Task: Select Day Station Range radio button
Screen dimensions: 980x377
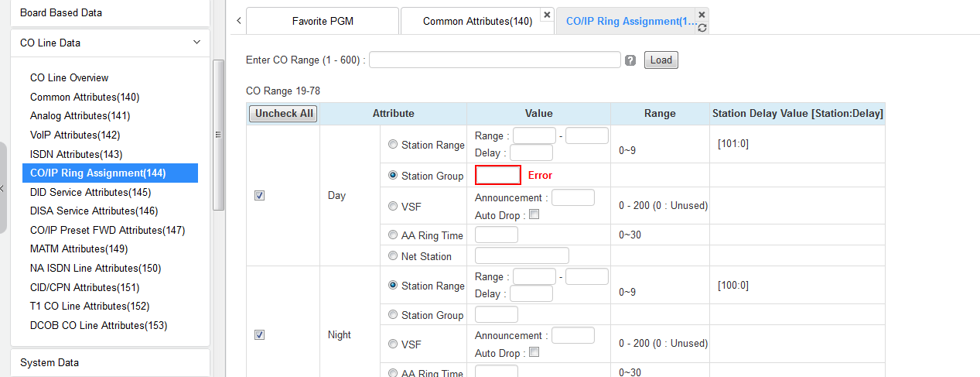Action: 394,145
